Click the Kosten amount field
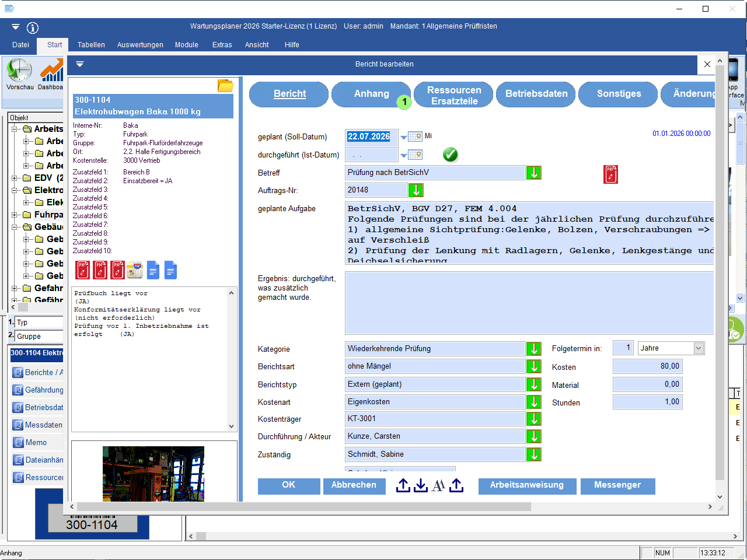 point(647,366)
